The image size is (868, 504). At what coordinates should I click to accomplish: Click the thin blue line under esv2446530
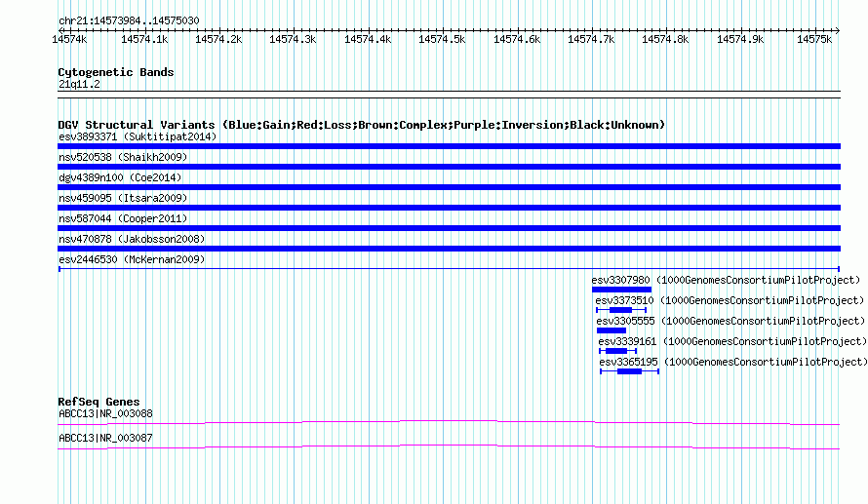[449, 269]
